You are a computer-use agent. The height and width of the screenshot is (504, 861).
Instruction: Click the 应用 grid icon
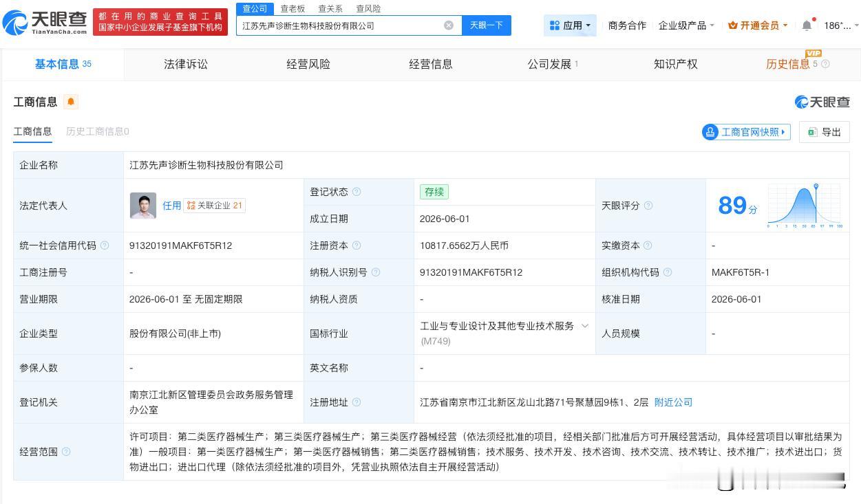pos(555,25)
